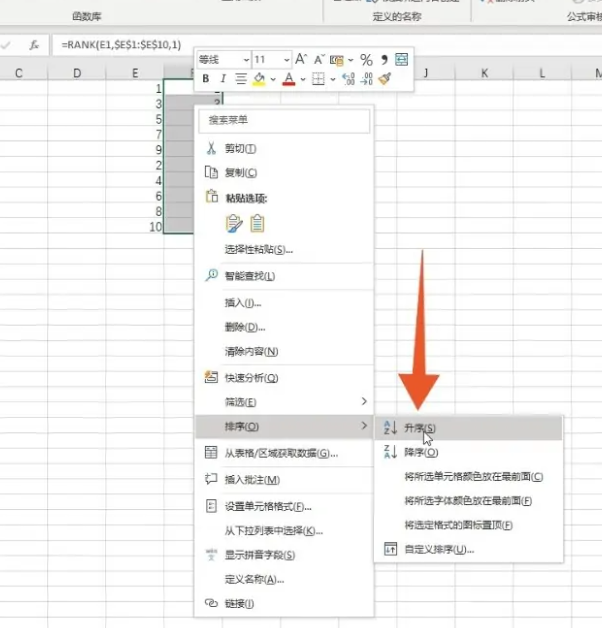Open the font color dropdown arrow
Image resolution: width=602 pixels, height=628 pixels.
click(303, 79)
